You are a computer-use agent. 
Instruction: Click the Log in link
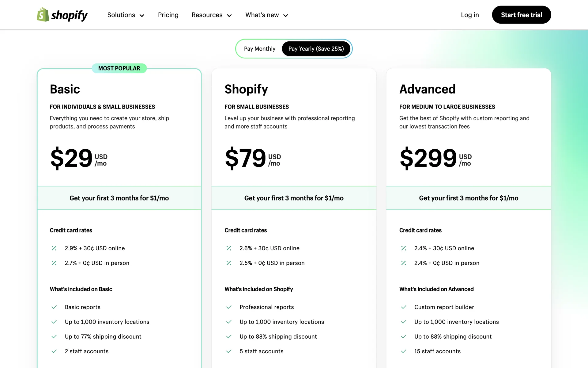pyautogui.click(x=470, y=15)
